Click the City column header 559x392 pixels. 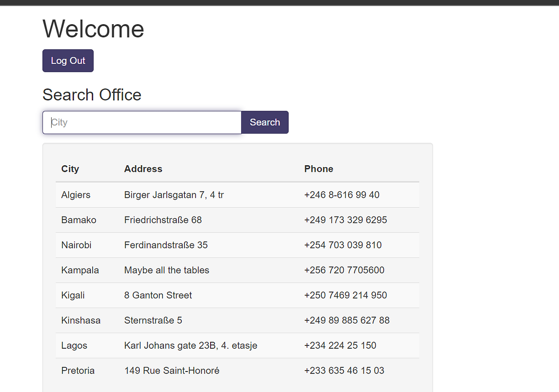coord(70,169)
